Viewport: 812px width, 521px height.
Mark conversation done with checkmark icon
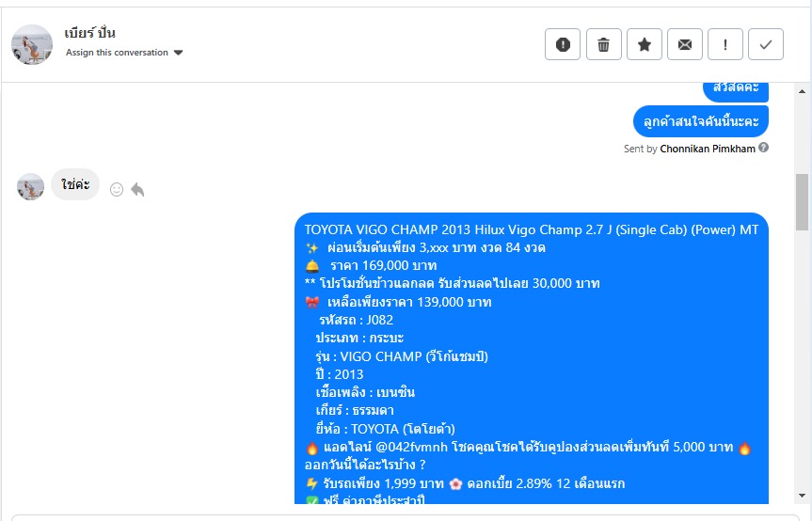click(766, 44)
